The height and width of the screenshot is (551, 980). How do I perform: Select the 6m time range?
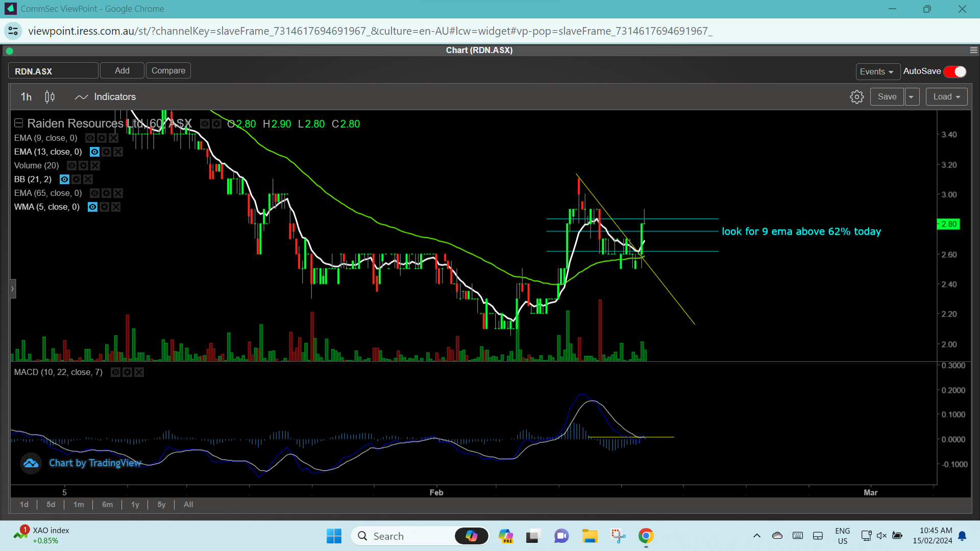tap(107, 505)
